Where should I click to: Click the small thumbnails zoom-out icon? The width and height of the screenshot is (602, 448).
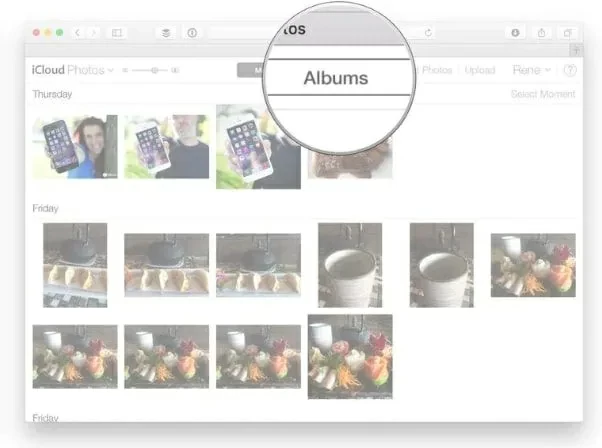125,70
